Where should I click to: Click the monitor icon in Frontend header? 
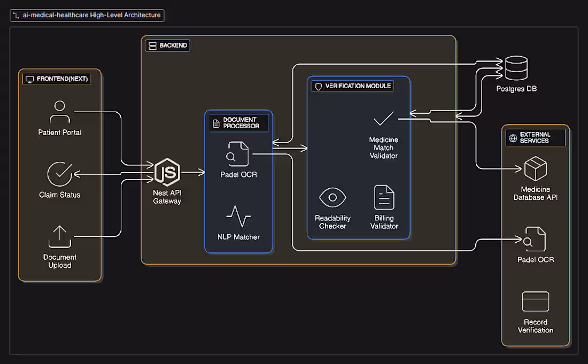tap(29, 79)
